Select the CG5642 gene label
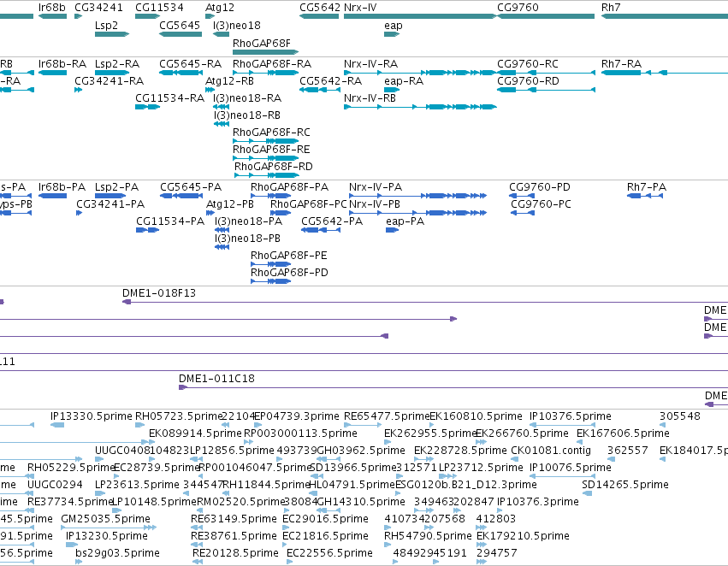Screen dimensions: 728x566 click(x=320, y=8)
